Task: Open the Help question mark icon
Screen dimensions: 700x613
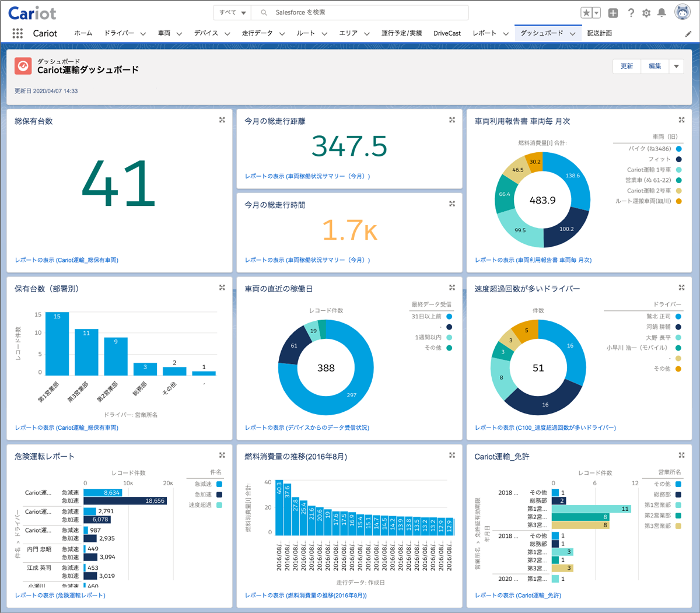Action: tap(631, 13)
